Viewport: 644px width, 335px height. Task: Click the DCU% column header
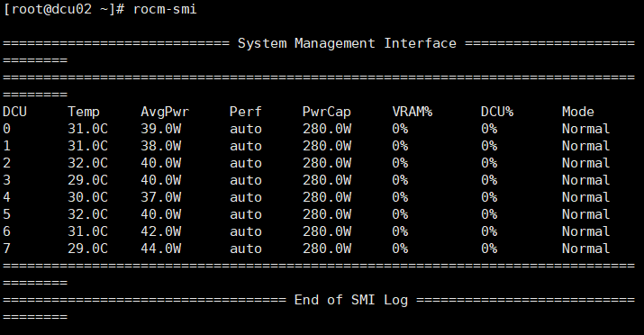[497, 112]
